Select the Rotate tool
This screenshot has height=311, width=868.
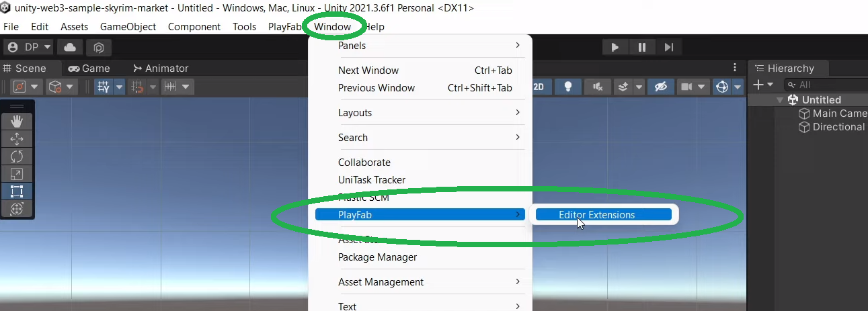tap(17, 157)
